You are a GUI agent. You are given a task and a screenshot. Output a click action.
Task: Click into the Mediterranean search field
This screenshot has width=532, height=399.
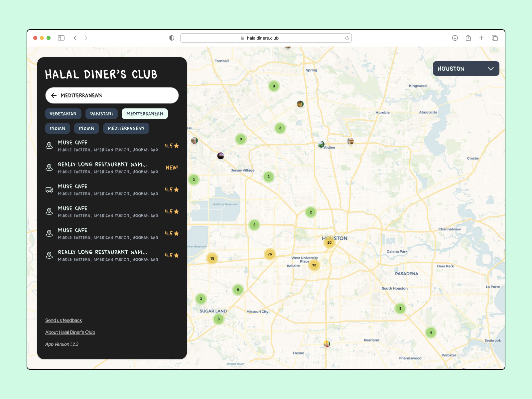click(x=112, y=95)
